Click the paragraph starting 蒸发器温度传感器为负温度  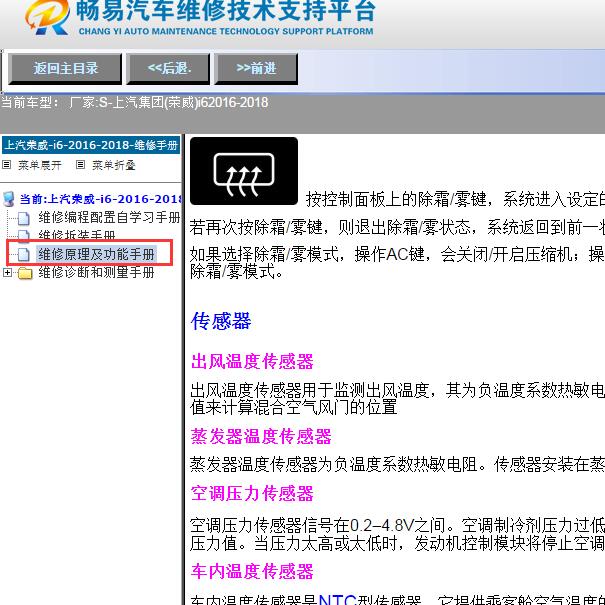(397, 464)
